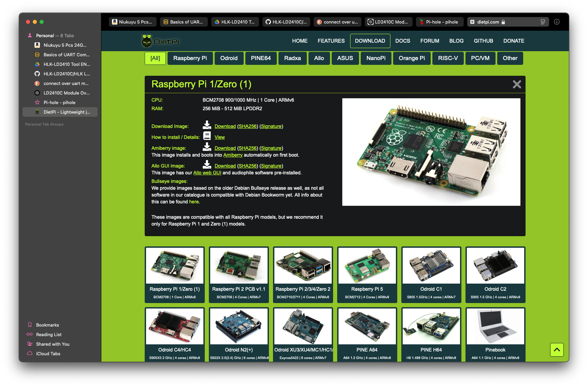Open connect over uart m sidebar entry
Viewport: 588px width, 387px height.
pyautogui.click(x=60, y=83)
